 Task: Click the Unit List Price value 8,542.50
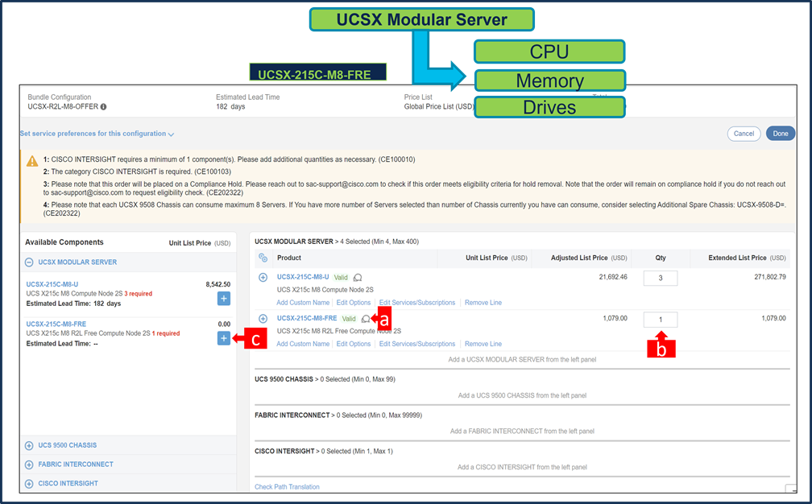click(218, 284)
